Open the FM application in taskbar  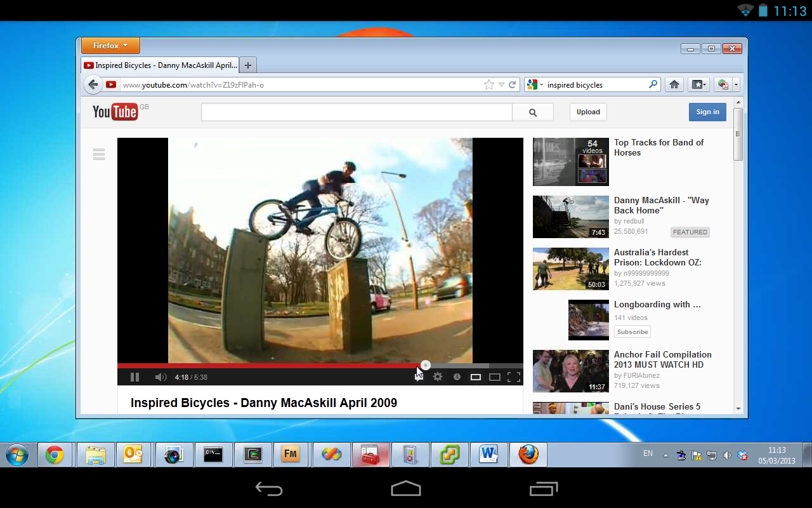tap(291, 455)
